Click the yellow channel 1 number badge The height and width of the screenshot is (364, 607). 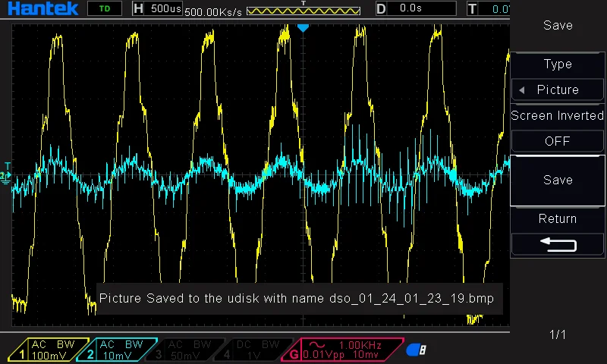[x=22, y=354]
